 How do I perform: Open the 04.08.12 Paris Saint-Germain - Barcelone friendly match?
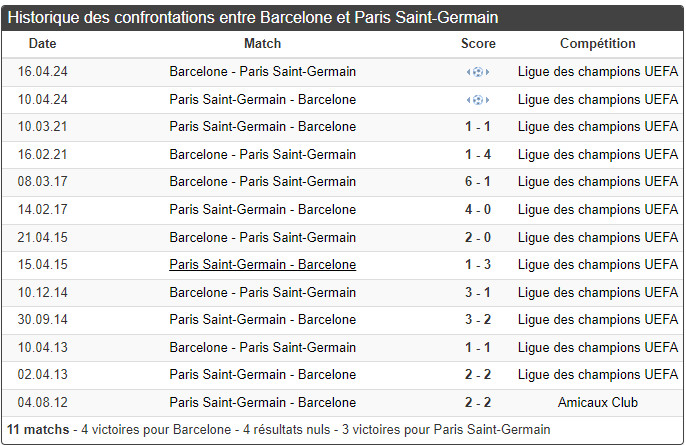click(263, 403)
